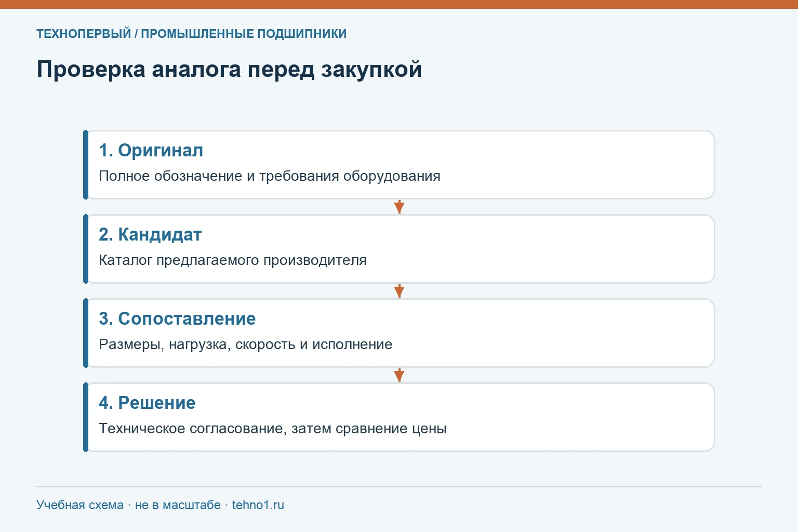Select the text 'Техническое согласование, затем сравнение цены'
The width and height of the screenshot is (798, 532).
(x=273, y=429)
